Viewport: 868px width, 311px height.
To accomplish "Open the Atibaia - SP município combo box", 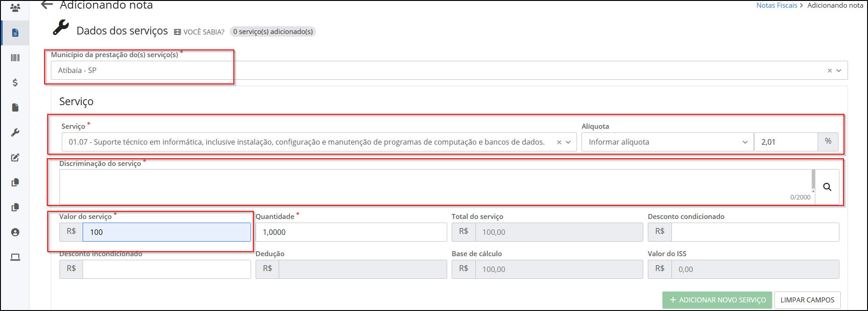I will pos(449,70).
